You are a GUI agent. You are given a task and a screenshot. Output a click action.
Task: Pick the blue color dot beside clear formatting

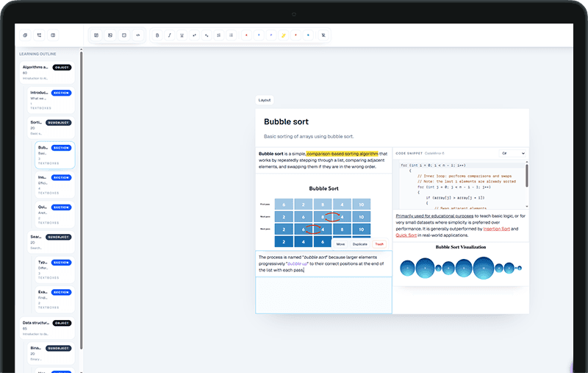308,35
